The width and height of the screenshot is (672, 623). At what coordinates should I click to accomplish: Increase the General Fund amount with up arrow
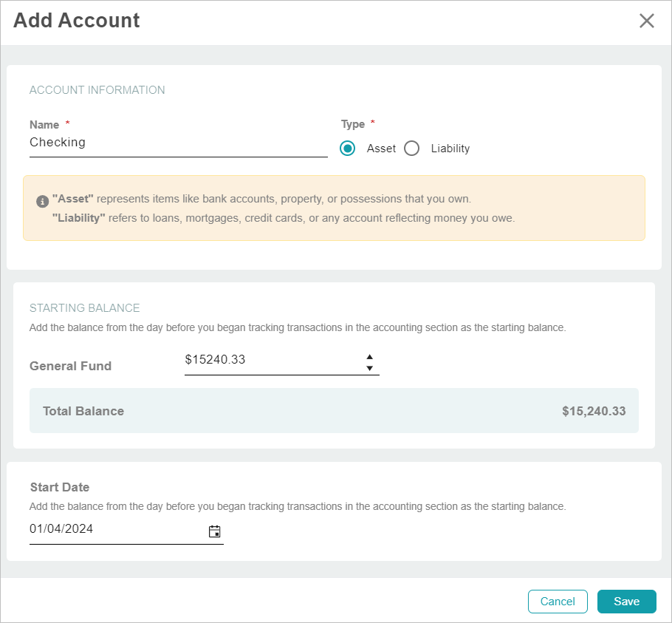point(369,355)
